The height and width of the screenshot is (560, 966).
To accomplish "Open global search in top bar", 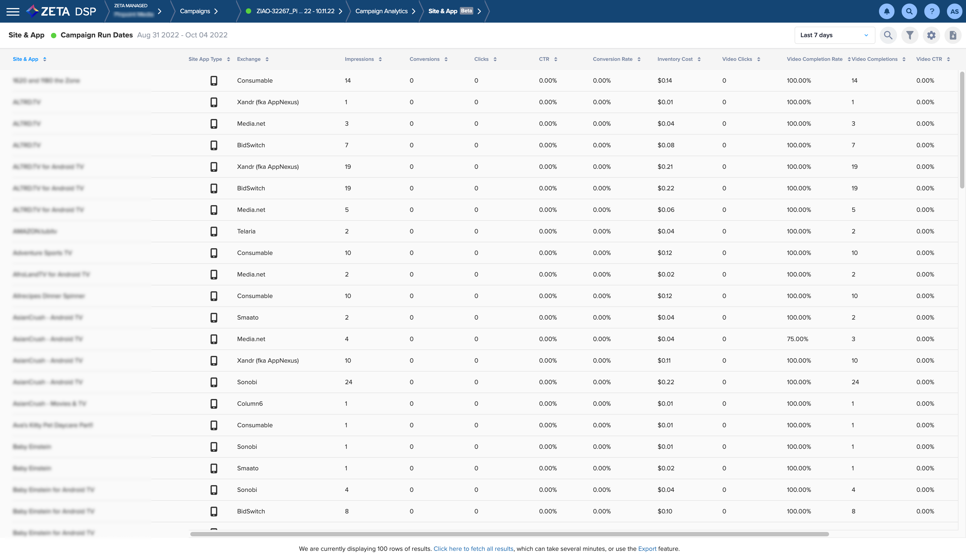I will (909, 12).
